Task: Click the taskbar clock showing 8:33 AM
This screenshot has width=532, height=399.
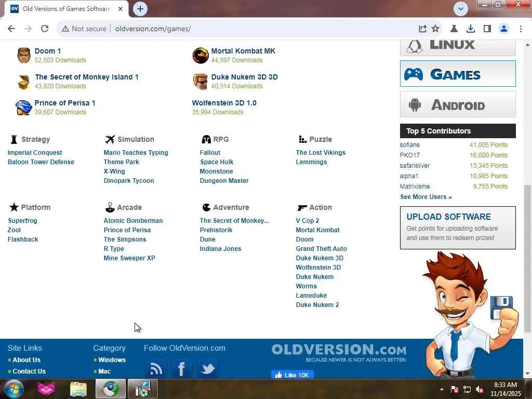Action: (x=505, y=389)
